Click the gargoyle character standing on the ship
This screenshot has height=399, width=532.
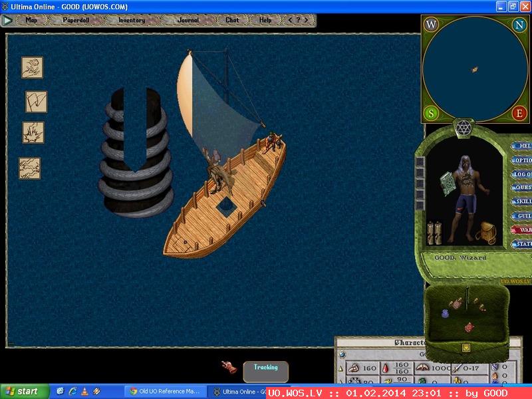coord(217,172)
